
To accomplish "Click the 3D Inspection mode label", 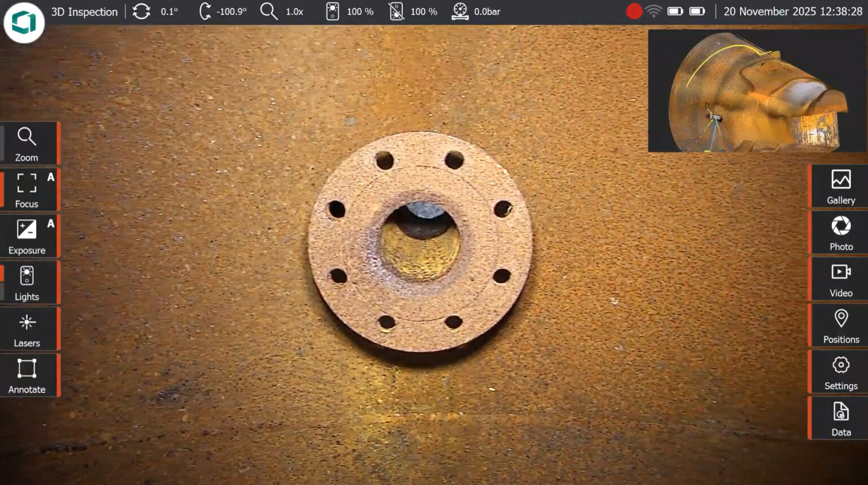I will tap(84, 12).
